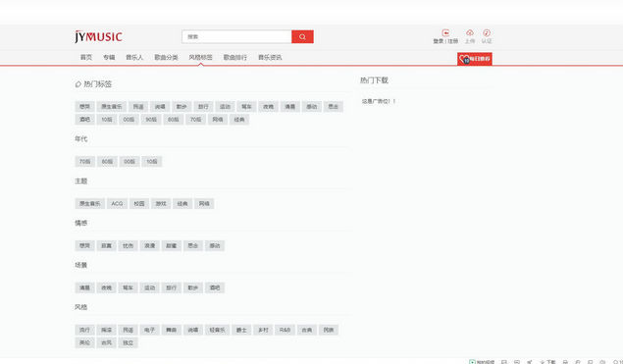The width and height of the screenshot is (623, 364).
Task: Select the 思念 tag under 情感
Action: coord(193,245)
